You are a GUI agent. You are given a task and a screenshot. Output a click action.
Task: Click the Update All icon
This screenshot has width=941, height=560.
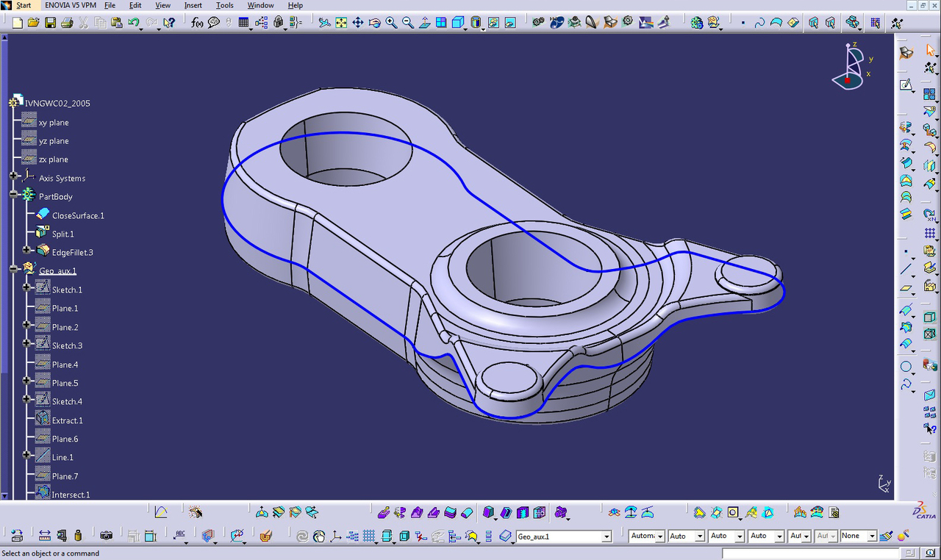click(x=302, y=536)
